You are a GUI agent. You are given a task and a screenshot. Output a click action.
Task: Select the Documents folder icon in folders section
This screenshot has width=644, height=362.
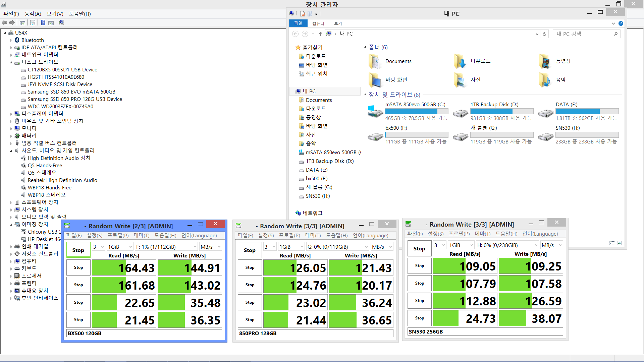(x=374, y=61)
